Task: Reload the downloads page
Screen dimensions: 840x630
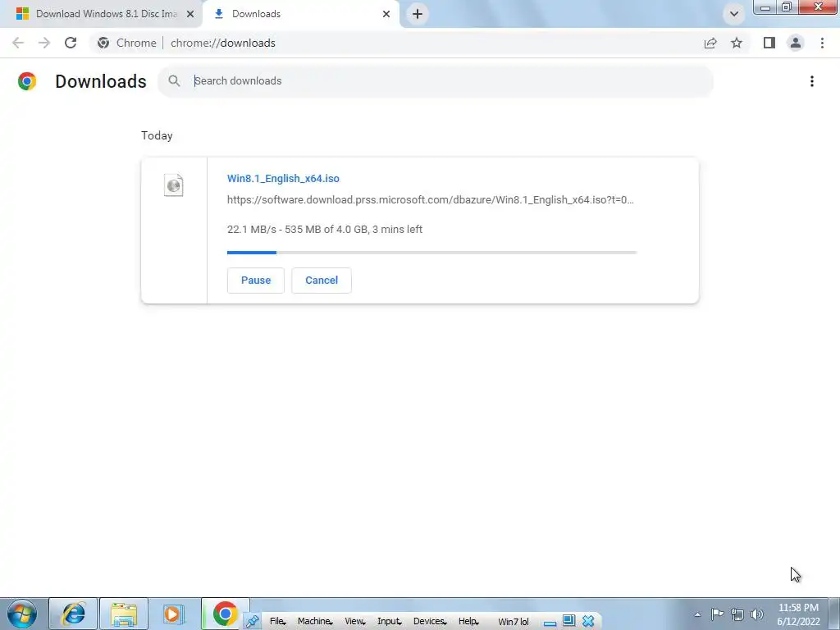Action: point(71,43)
